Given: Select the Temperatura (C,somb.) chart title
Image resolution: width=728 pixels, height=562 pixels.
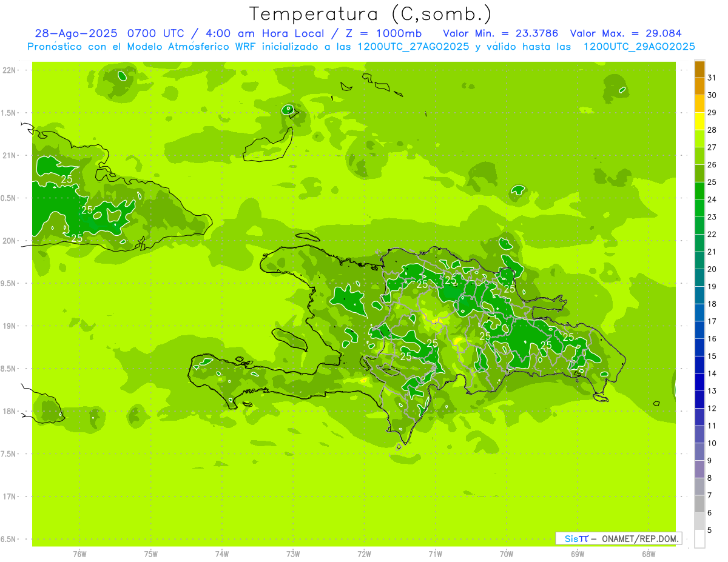Looking at the screenshot, I should tap(370, 13).
